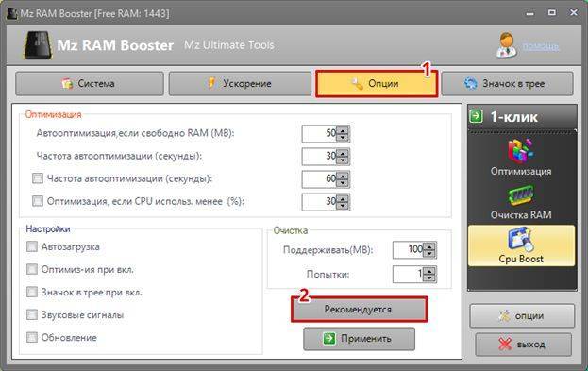The image size is (588, 371).
Task: Minimize the Mz RAM Booster window
Action: pos(529,13)
